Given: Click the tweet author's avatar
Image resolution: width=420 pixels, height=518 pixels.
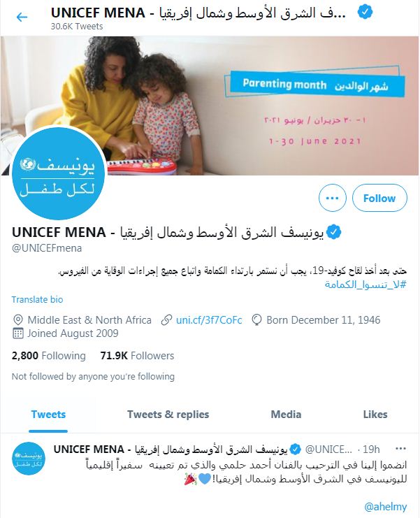Looking at the screenshot, I should [x=29, y=459].
